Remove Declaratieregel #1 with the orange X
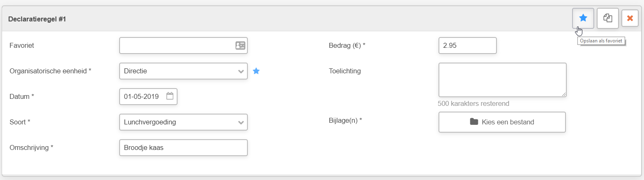644x180 pixels. point(630,18)
